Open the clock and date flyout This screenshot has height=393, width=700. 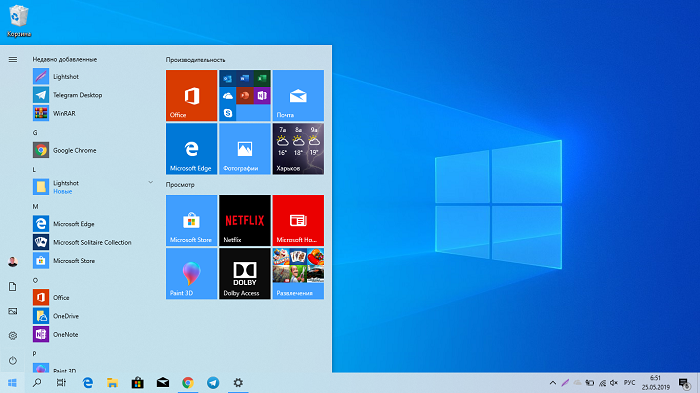coord(656,383)
